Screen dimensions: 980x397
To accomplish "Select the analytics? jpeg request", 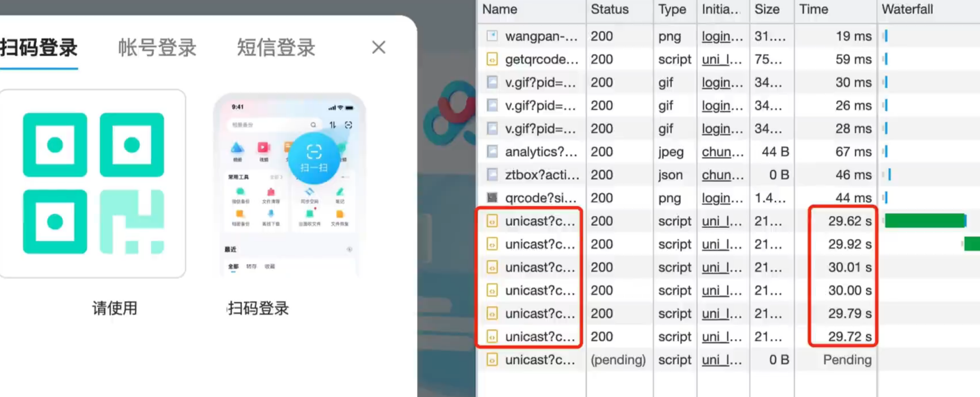I will coord(728,151).
